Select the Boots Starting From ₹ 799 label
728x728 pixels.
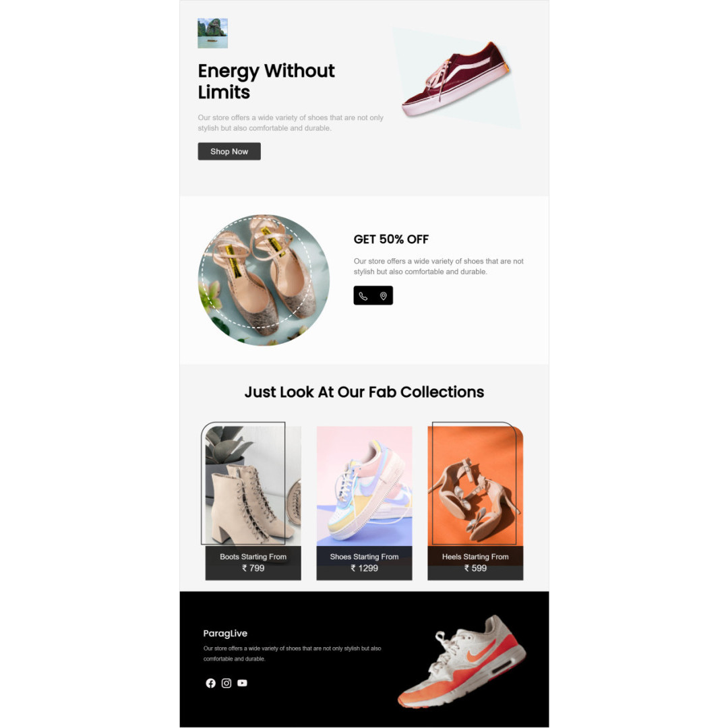(x=253, y=563)
